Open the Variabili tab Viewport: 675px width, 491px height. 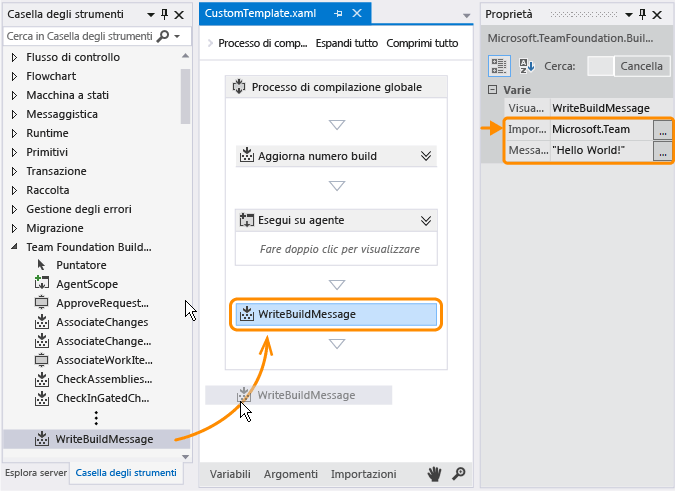(230, 474)
